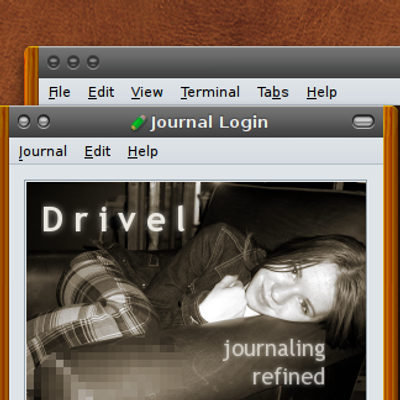The height and width of the screenshot is (400, 400).
Task: Open the Help menu in the terminal window
Action: click(x=322, y=92)
